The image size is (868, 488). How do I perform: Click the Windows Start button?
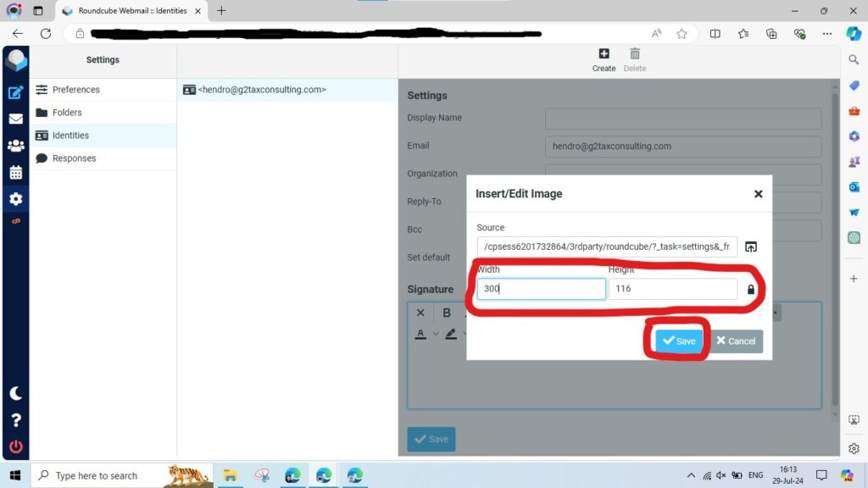tap(15, 475)
